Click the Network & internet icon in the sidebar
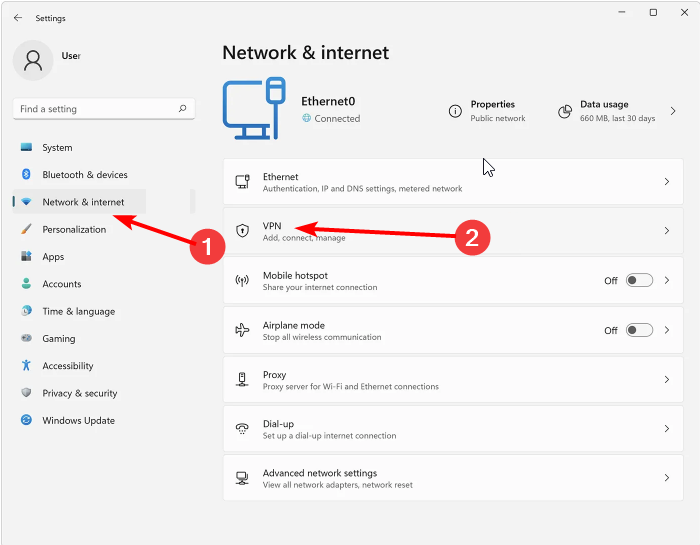Viewport: 700px width, 545px height. (26, 202)
